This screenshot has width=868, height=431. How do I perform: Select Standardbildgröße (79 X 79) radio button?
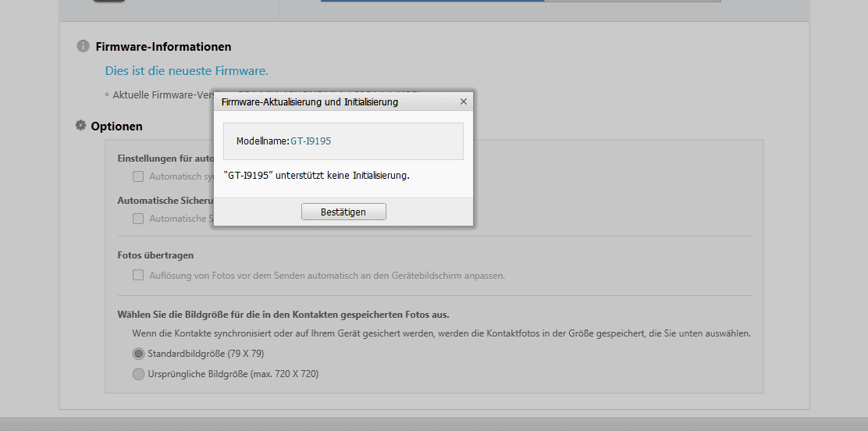coord(138,354)
